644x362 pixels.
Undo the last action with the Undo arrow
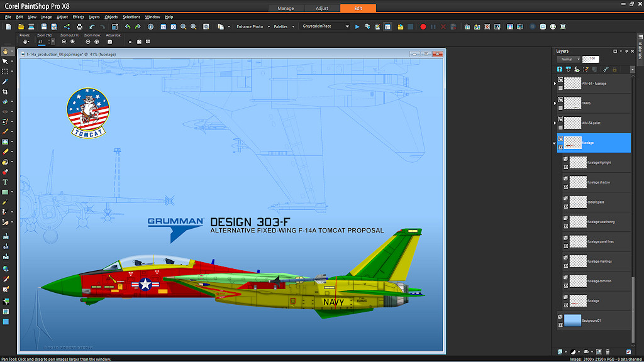tap(92, 26)
